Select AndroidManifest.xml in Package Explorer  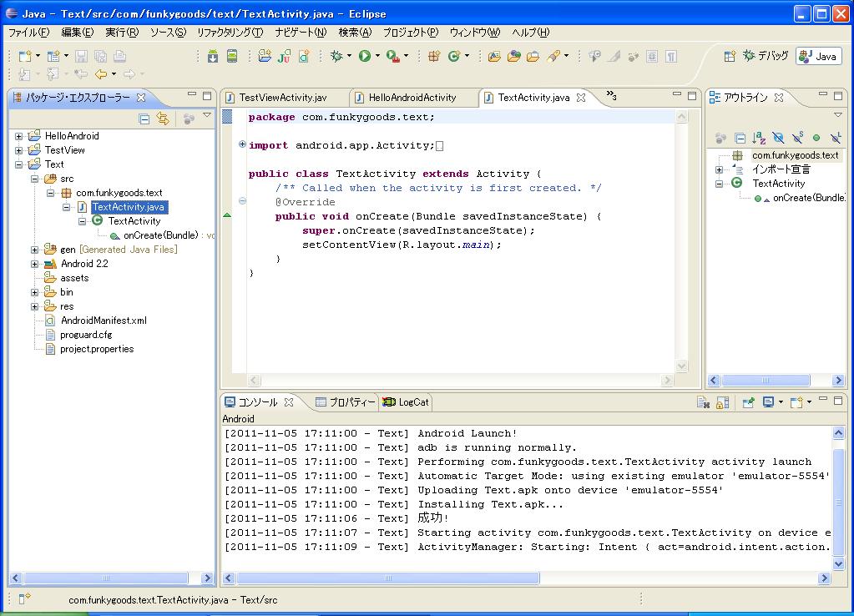click(x=104, y=321)
